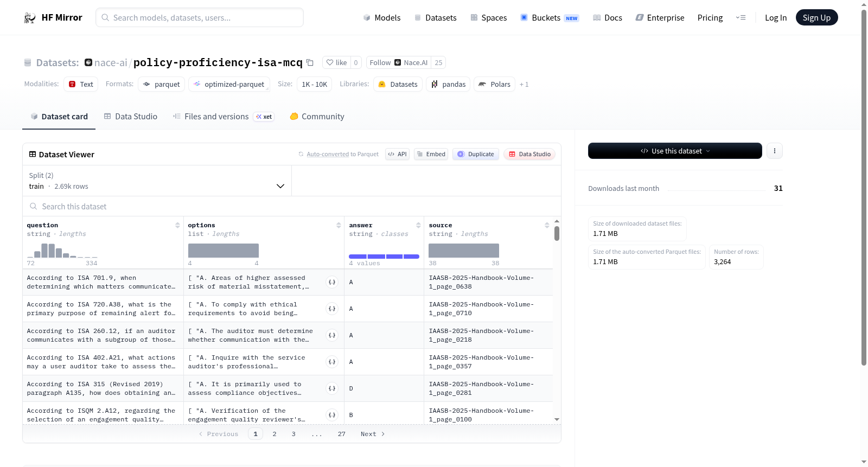Select the 1K - 10K size tag

(x=315, y=84)
